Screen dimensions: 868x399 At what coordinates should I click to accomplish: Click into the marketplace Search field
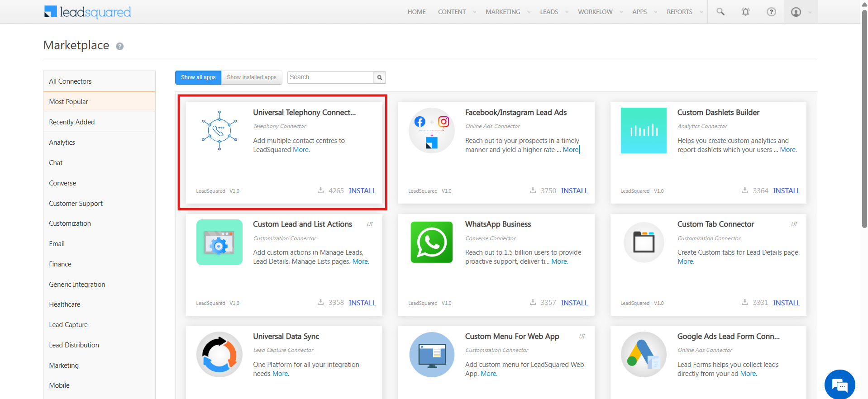tap(330, 77)
